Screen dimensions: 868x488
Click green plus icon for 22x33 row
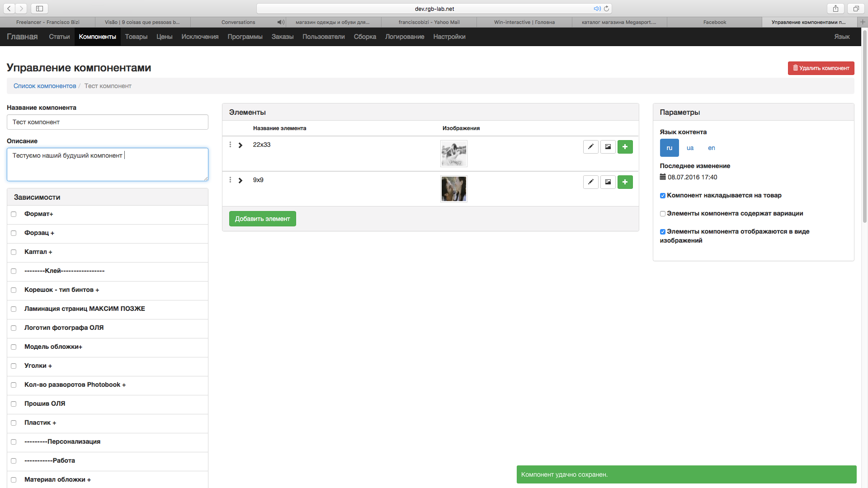625,147
